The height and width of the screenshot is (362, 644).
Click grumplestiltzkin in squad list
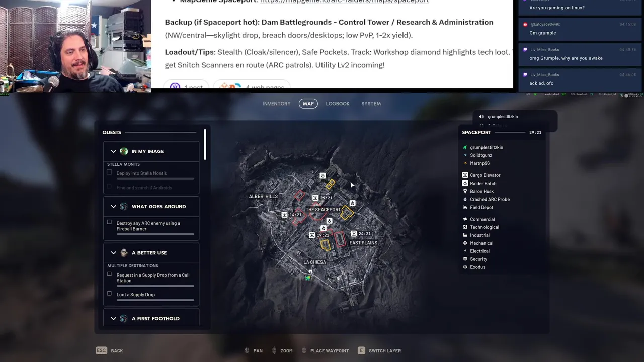click(x=487, y=147)
